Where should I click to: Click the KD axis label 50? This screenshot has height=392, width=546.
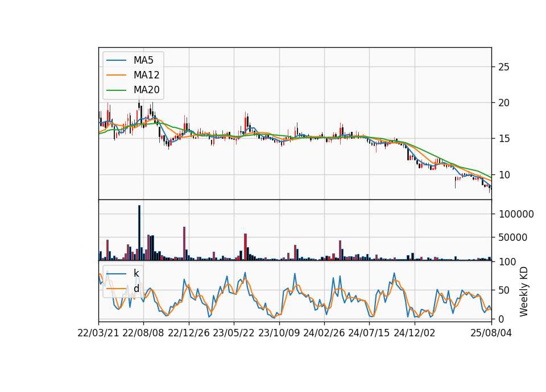click(503, 290)
